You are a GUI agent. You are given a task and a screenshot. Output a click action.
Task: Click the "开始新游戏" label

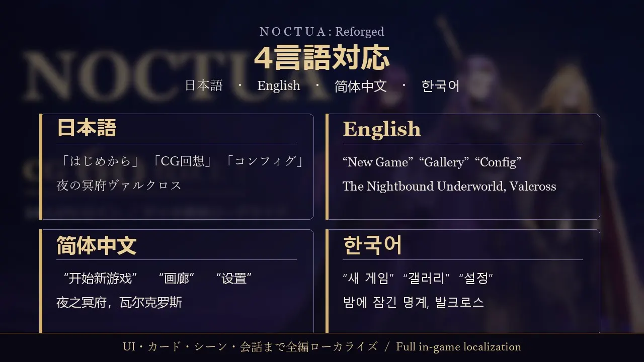click(101, 278)
